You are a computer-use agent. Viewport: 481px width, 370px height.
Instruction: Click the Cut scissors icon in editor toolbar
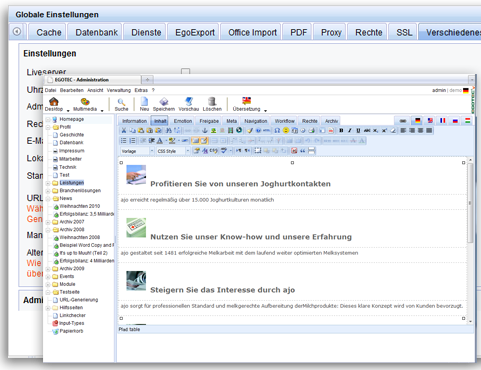click(x=124, y=130)
